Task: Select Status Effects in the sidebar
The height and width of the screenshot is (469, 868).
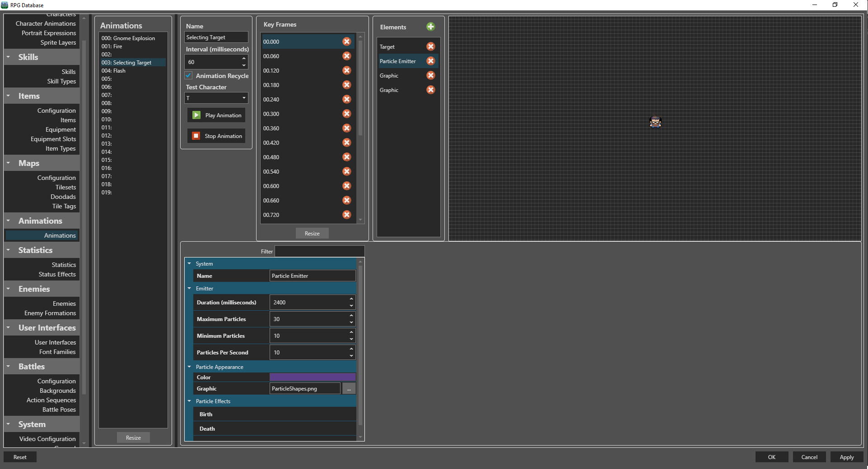Action: [x=57, y=274]
